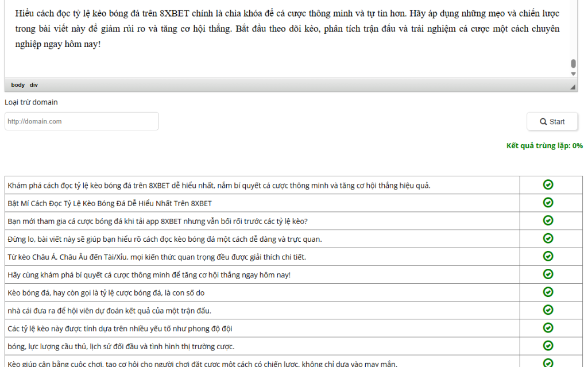
Task: Click inside the editor paragraph about 8XBET
Action: tap(287, 29)
